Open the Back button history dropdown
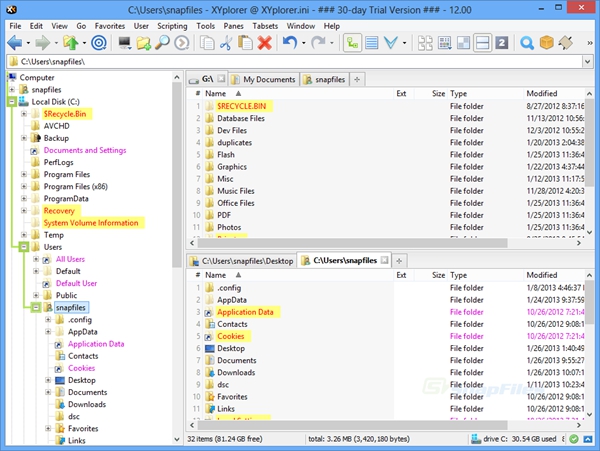The image size is (600, 451). pyautogui.click(x=28, y=43)
